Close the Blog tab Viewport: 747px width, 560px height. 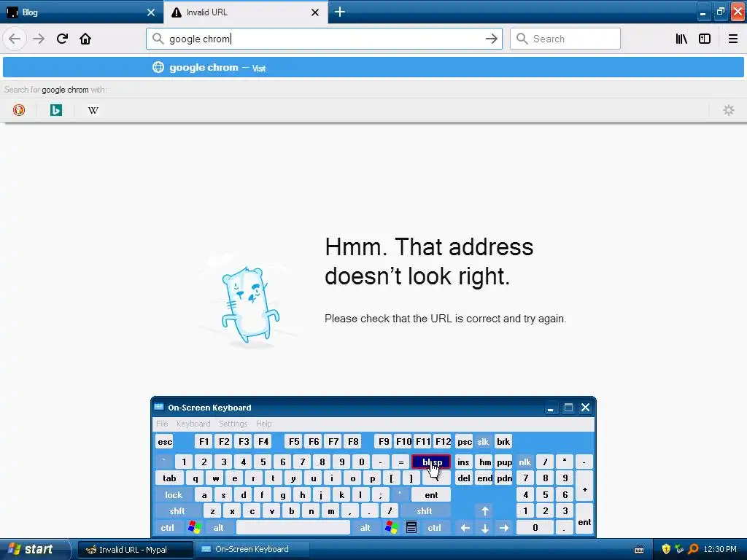(x=150, y=12)
